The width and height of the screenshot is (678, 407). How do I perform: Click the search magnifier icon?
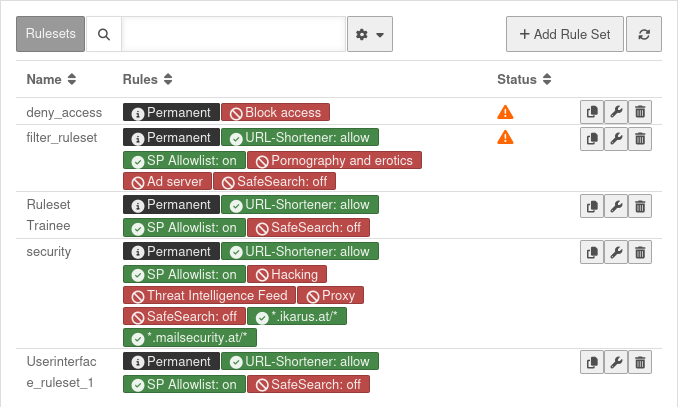tap(104, 34)
